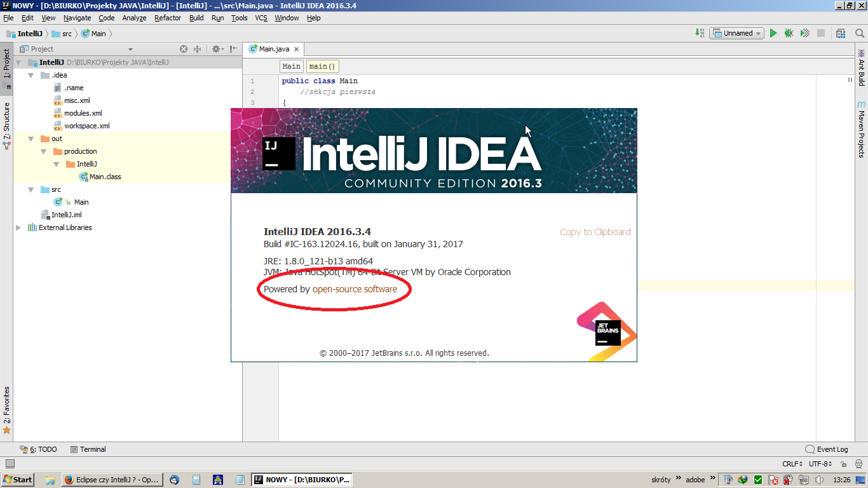868x488 pixels.
Task: Collapse the production folder
Action: pos(43,151)
